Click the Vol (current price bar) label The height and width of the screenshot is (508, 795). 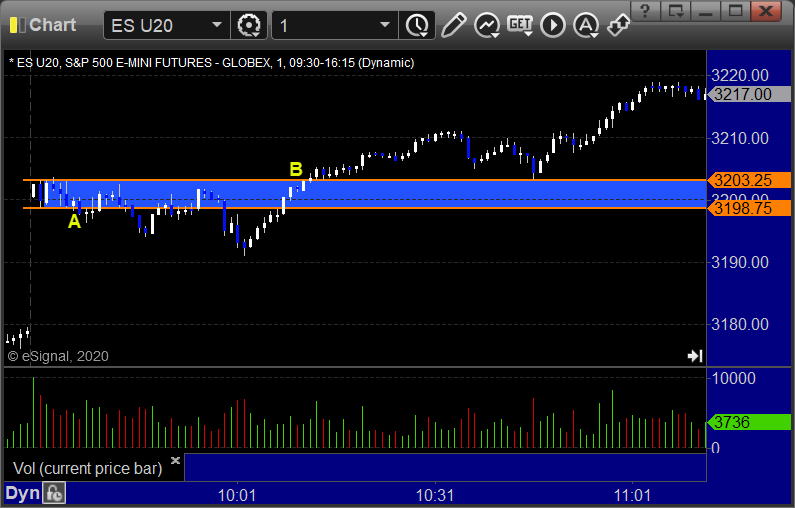pos(87,468)
